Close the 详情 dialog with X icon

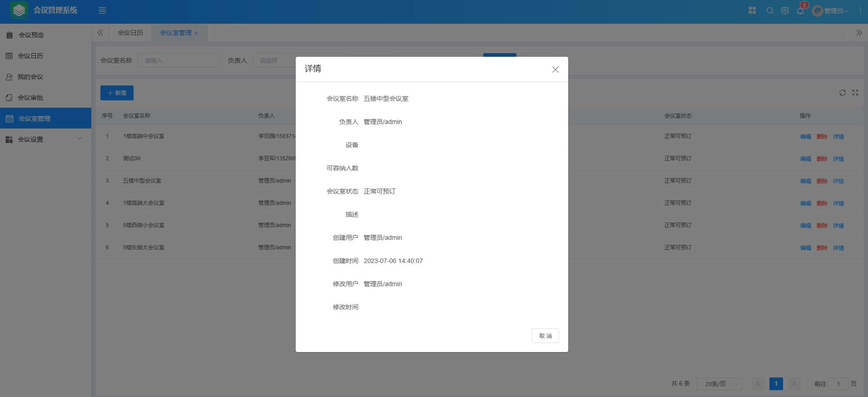click(x=555, y=69)
